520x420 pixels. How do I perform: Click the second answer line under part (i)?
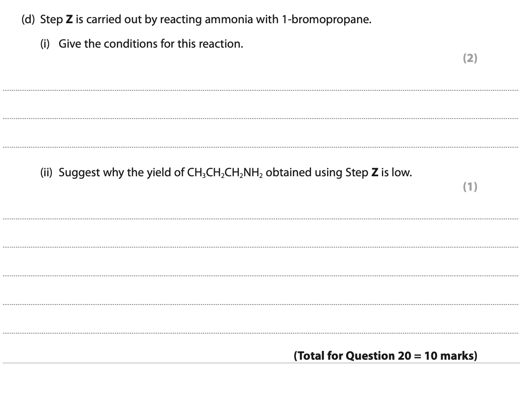coord(260,118)
